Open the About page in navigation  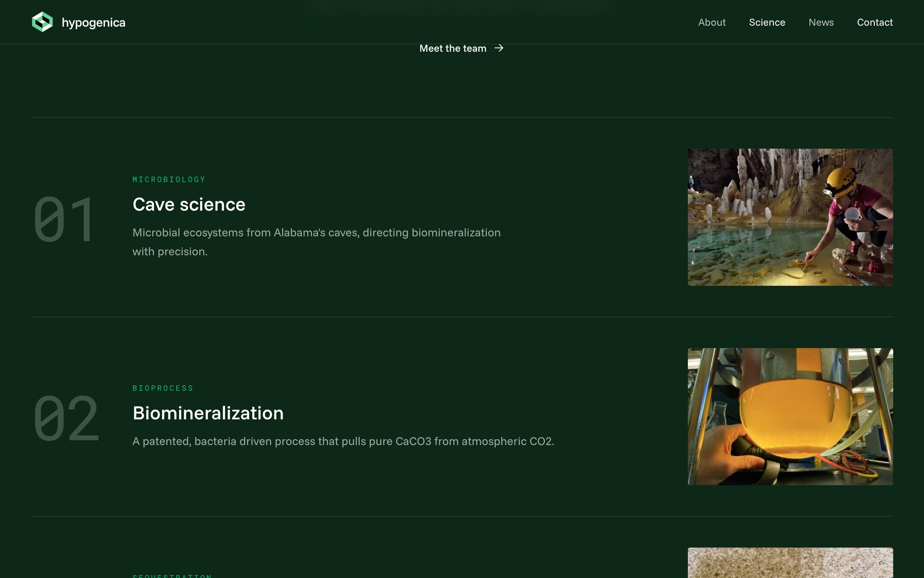coord(712,22)
